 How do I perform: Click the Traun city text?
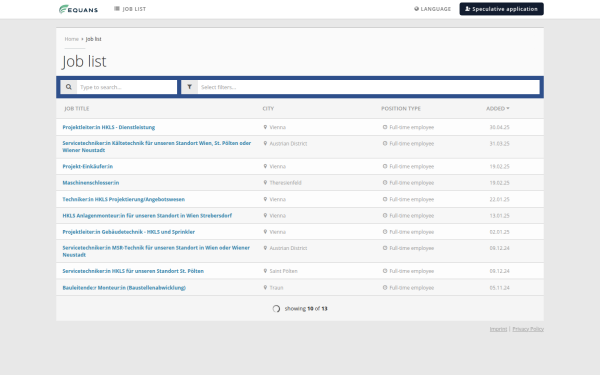(x=276, y=288)
